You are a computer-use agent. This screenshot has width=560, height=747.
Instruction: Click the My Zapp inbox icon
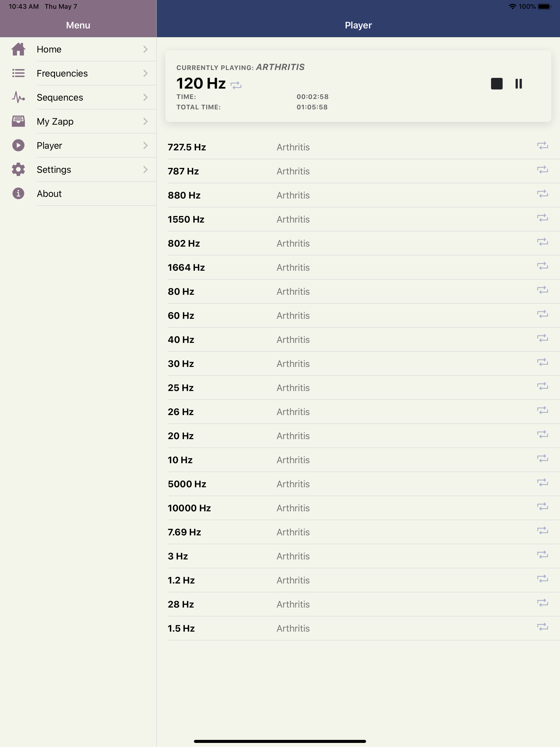[x=19, y=121]
